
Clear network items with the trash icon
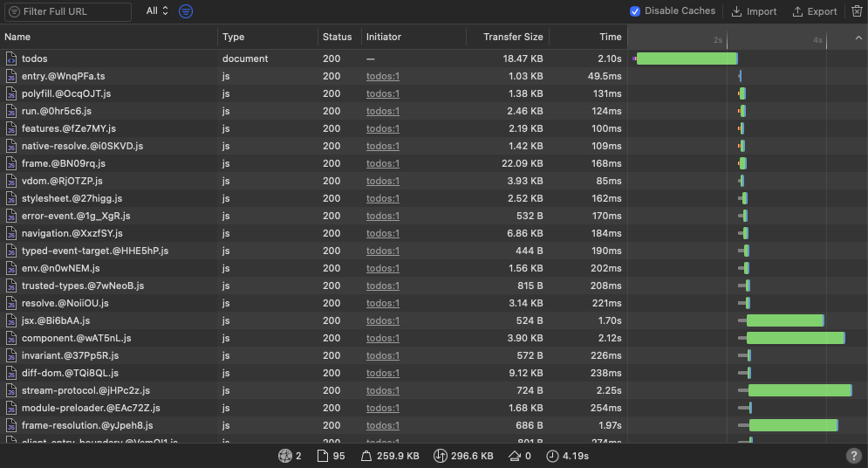click(857, 11)
